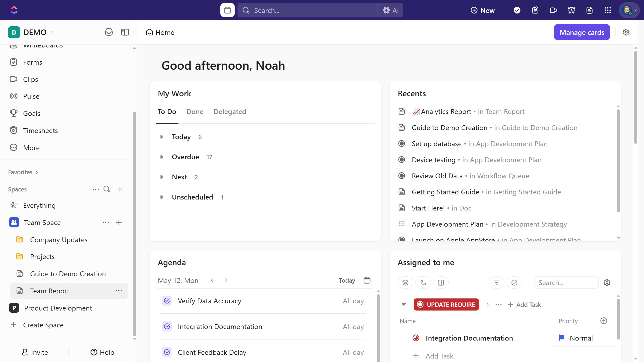Open the Projects folder

(42, 257)
